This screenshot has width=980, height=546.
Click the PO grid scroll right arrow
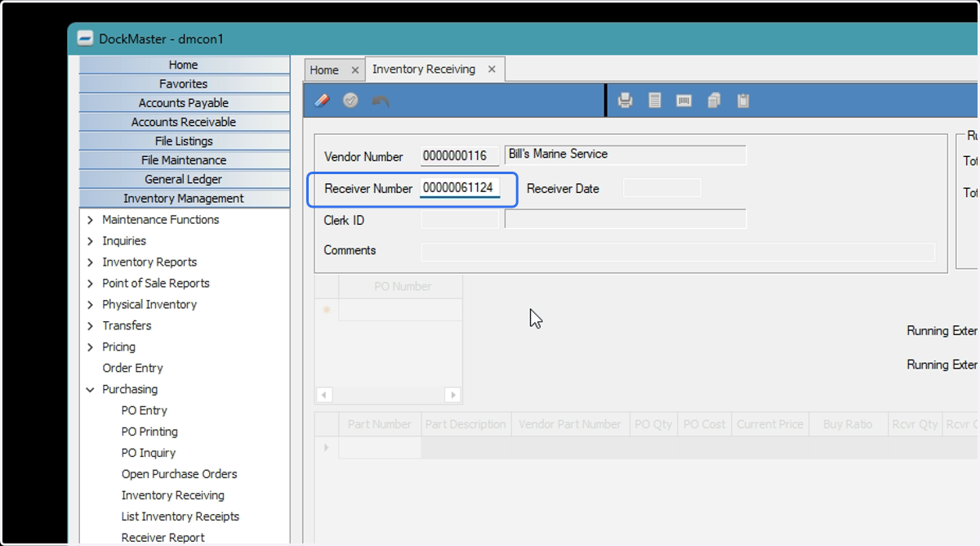coord(452,395)
